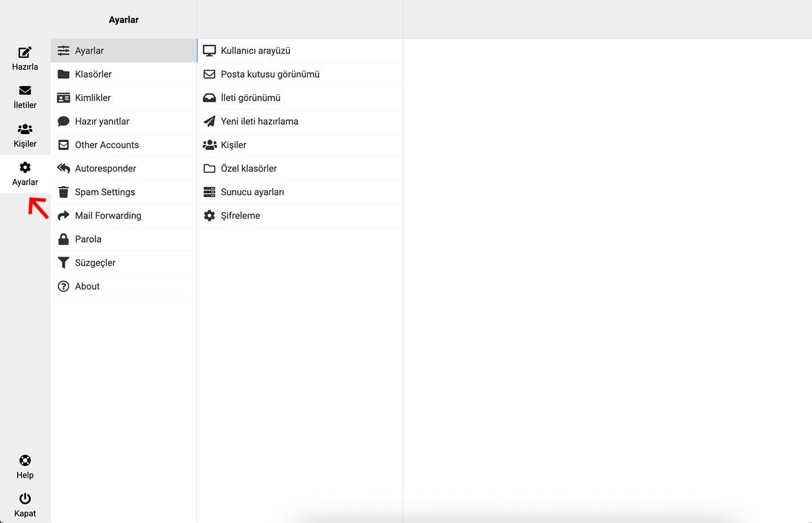Open the About page
The image size is (812, 523).
[x=87, y=287]
